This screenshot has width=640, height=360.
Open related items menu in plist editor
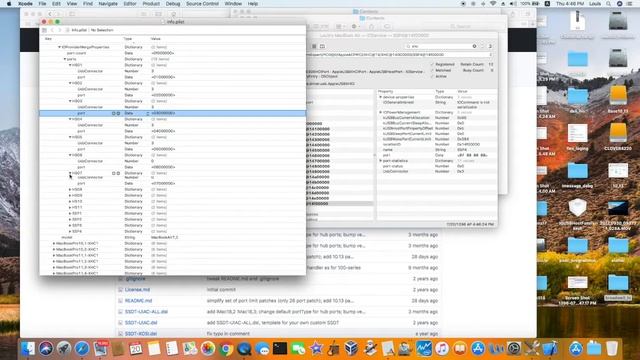pos(44,30)
